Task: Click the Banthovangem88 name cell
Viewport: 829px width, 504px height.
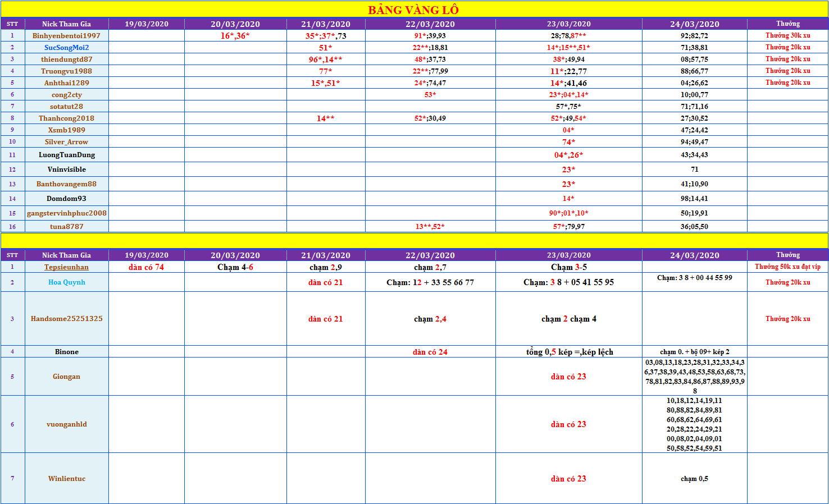Action: point(66,184)
